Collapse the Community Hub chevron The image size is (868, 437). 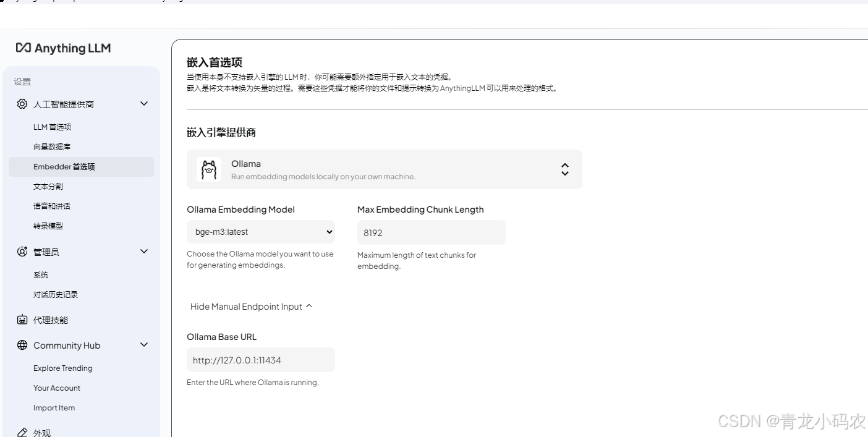point(144,345)
